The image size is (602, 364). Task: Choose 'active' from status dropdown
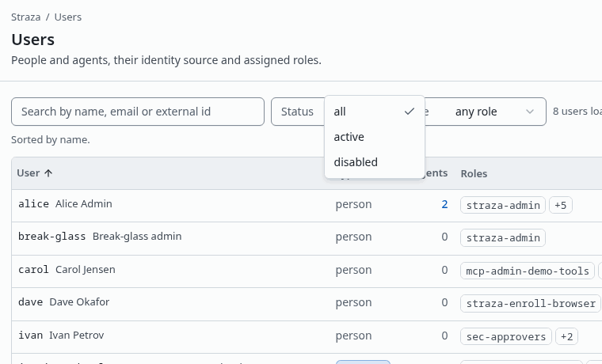click(x=375, y=137)
